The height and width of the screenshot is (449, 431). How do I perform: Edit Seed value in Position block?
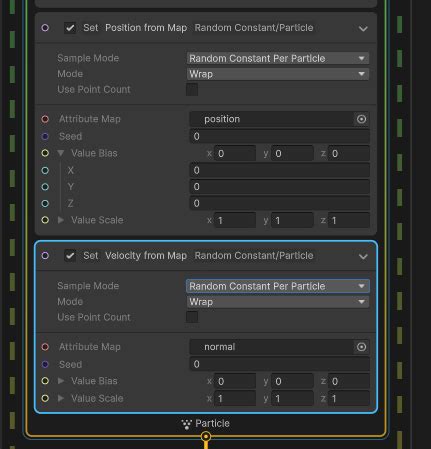coord(280,136)
